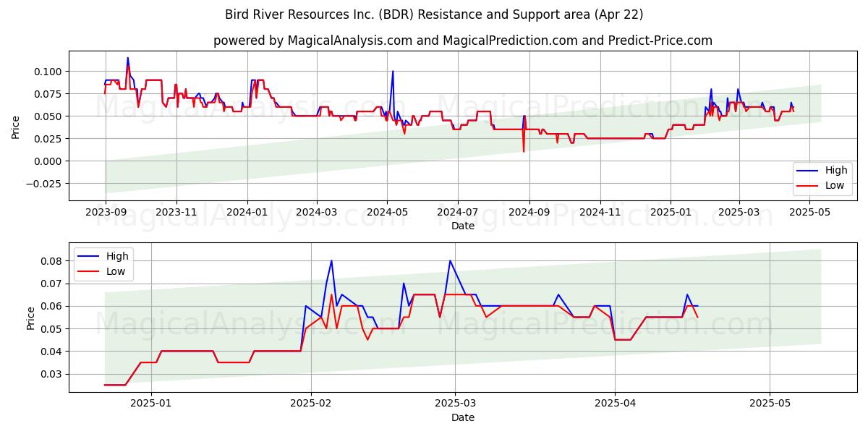Click the '2025-04' date tick label
Viewport: 868px width, 434px height.
(615, 404)
